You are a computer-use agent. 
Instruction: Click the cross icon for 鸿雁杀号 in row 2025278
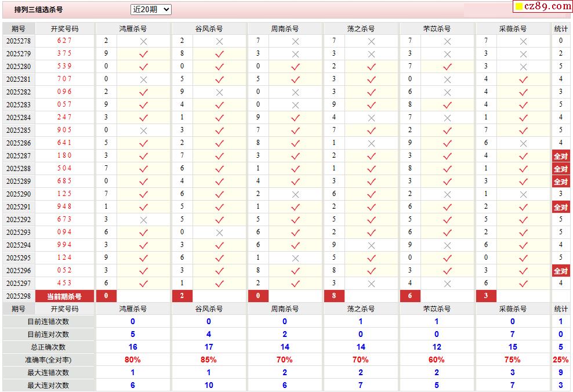pyautogui.click(x=143, y=41)
